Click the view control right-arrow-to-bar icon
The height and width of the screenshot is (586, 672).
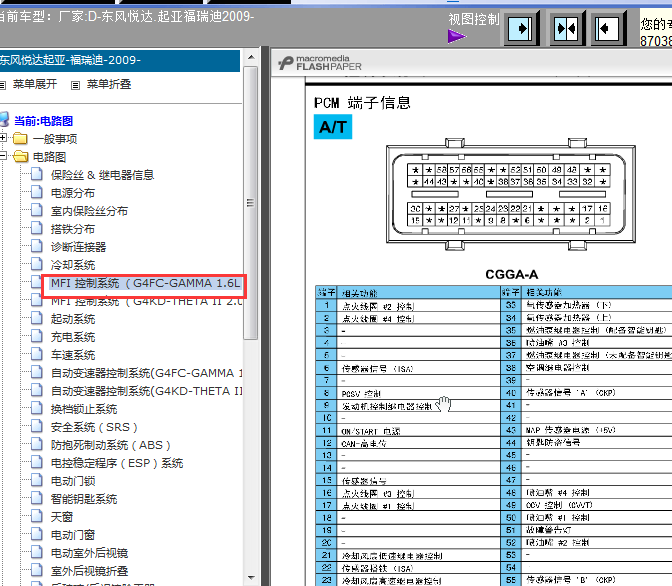(520, 29)
